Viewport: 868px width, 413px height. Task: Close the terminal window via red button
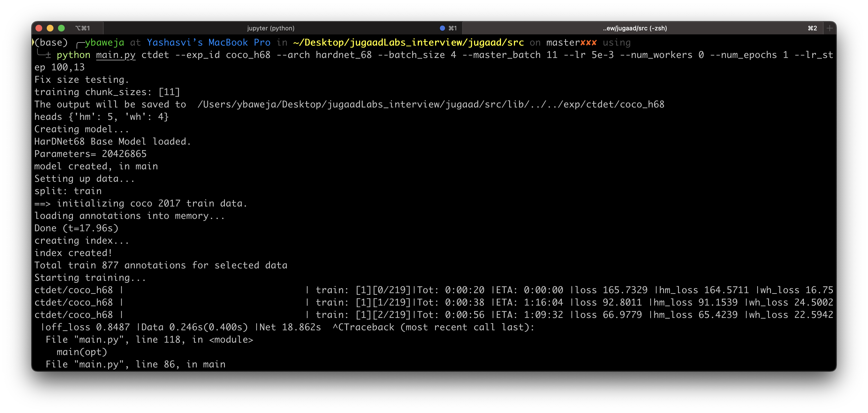click(39, 28)
